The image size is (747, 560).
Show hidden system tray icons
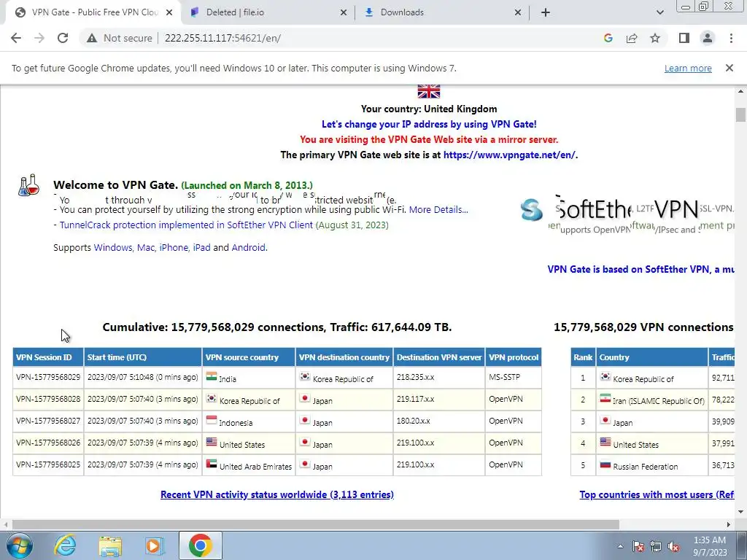point(620,546)
